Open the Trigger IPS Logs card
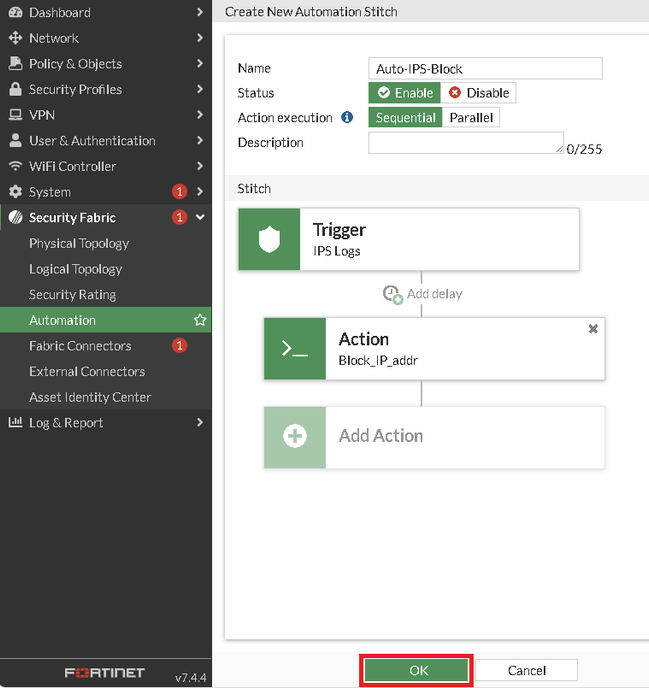The height and width of the screenshot is (688, 649). pos(409,239)
